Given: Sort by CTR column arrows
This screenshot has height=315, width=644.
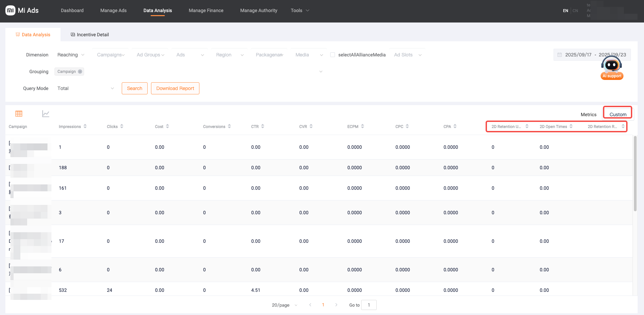Looking at the screenshot, I should [263, 126].
